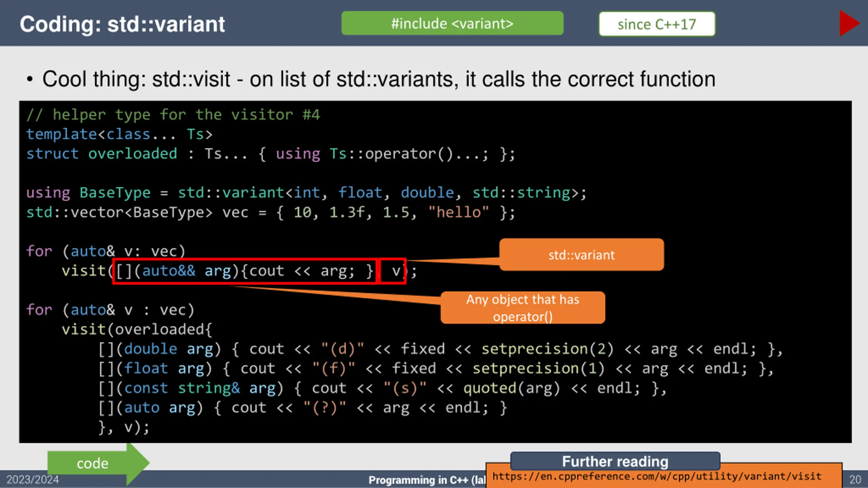Screen dimensions: 868x488
Task: Click the 'Further reading' label
Action: 615,461
